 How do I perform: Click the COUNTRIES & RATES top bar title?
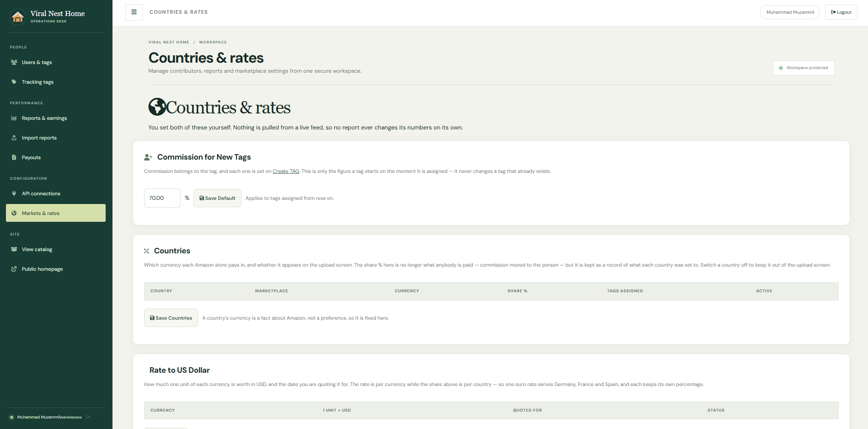coord(178,12)
